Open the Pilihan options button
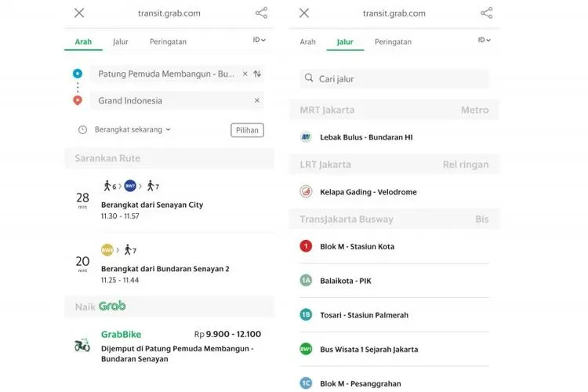Viewport: 588px width, 392px height. click(247, 130)
